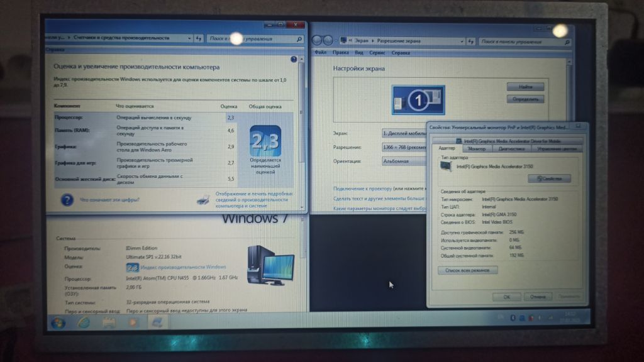This screenshot has width=644, height=362.
Task: Click the blue help icon above the performance window scrollbar
Action: [294, 60]
